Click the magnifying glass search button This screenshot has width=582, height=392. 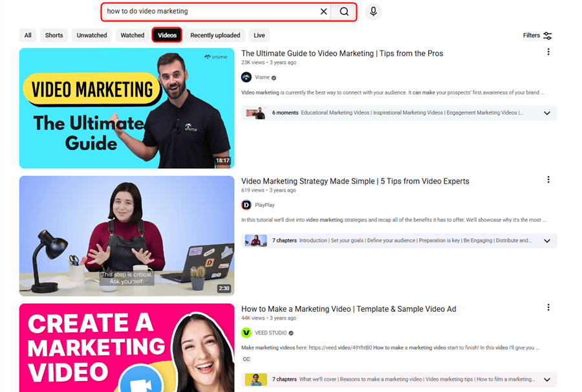344,12
